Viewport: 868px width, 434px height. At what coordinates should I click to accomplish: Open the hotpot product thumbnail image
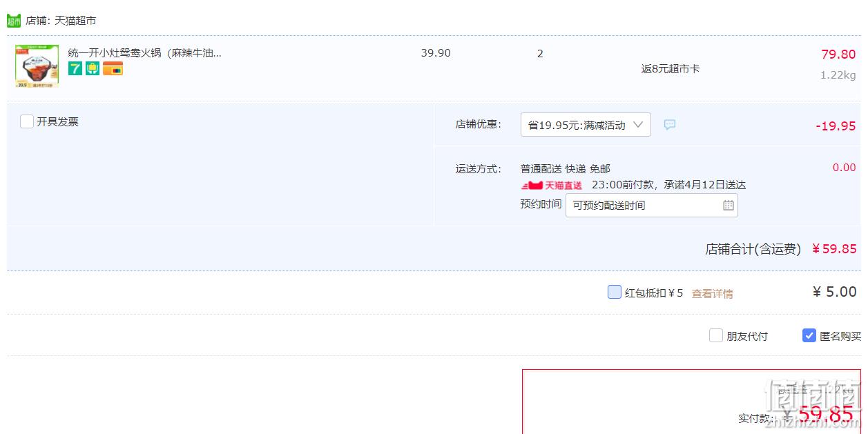coord(37,66)
